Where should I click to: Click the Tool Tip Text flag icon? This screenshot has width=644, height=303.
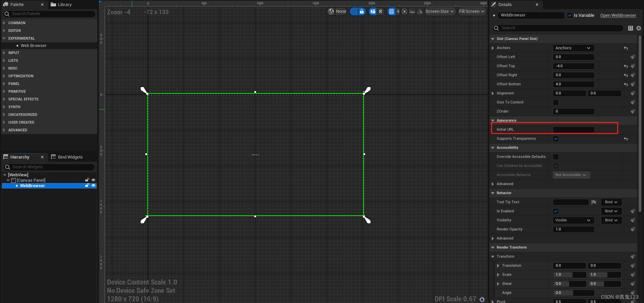[594, 202]
